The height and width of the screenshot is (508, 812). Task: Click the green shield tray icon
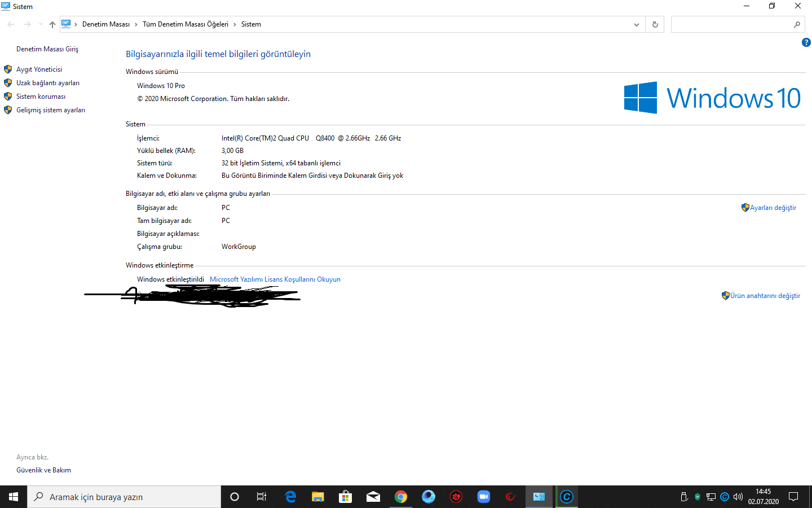(698, 497)
